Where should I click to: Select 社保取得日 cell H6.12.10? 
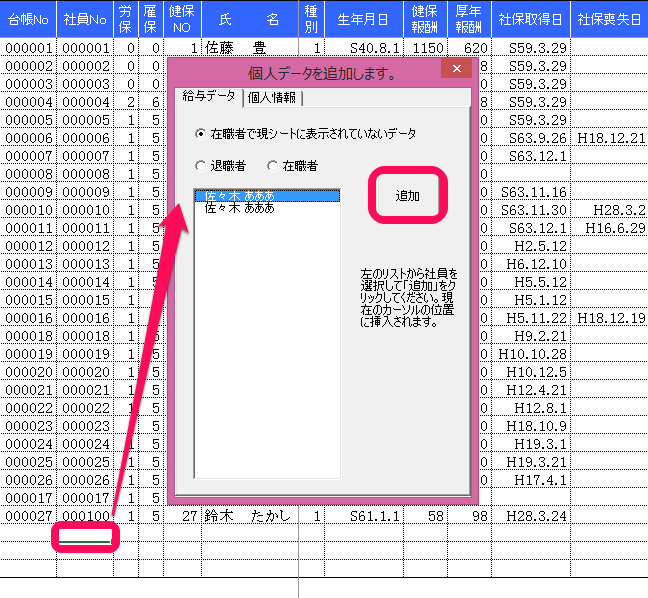pos(531,264)
